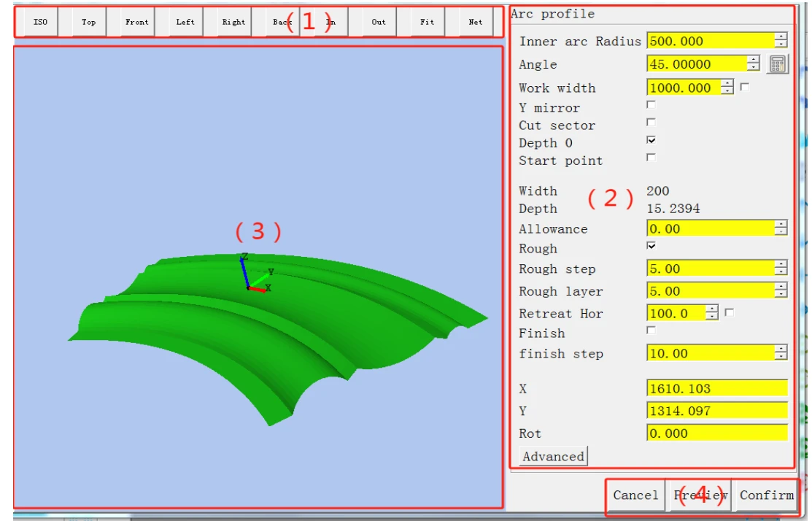Image resolution: width=812 pixels, height=521 pixels.
Task: Enable the Cut sector checkbox
Action: click(x=651, y=122)
